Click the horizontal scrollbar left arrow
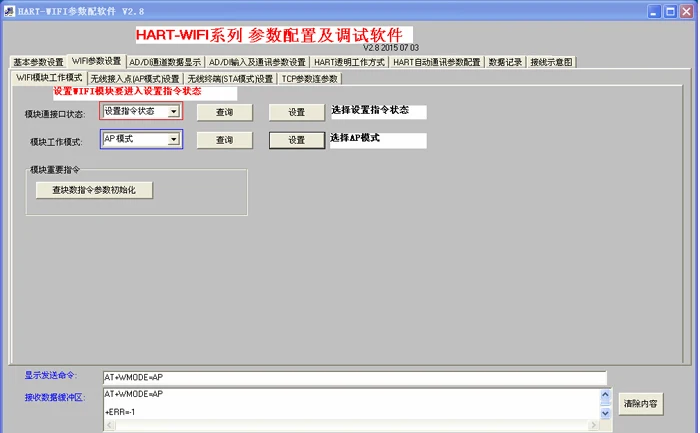700x433 pixels. coord(110,425)
